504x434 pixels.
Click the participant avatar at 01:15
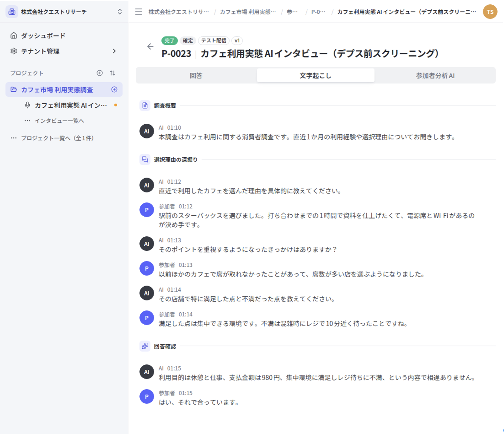click(147, 397)
